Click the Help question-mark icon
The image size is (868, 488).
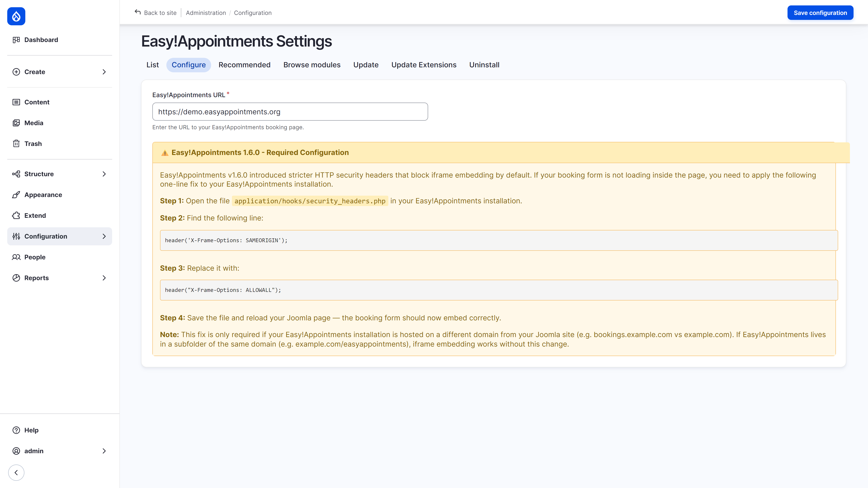coord(16,430)
